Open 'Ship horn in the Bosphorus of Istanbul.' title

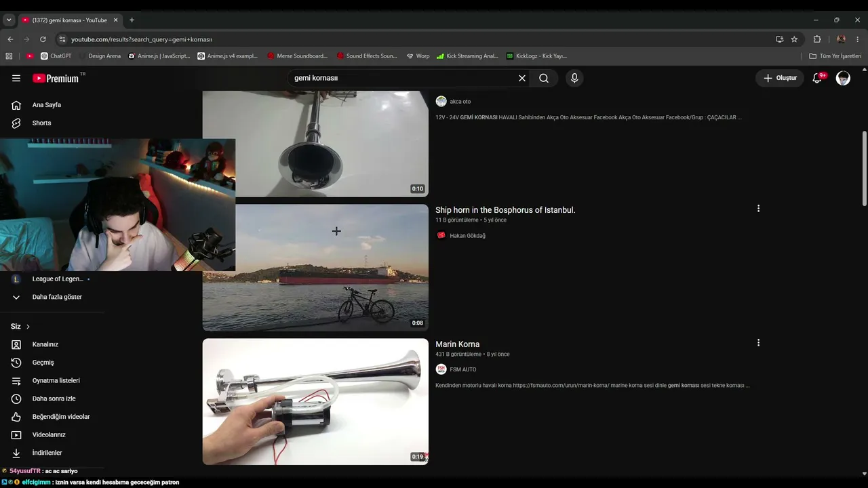(x=505, y=210)
